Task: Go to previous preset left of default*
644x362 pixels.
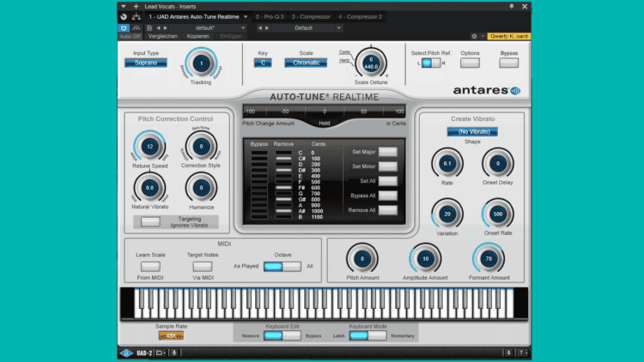Action: pyautogui.click(x=159, y=28)
